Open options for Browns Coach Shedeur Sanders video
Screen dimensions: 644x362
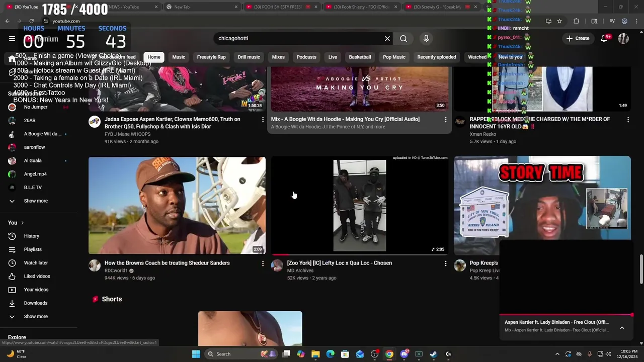pos(263,263)
